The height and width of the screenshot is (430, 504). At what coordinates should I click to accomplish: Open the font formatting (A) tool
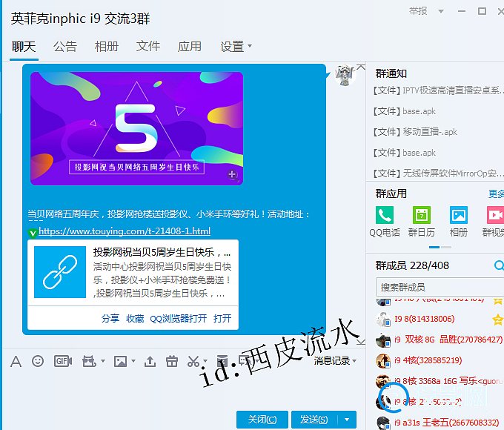[x=16, y=361]
